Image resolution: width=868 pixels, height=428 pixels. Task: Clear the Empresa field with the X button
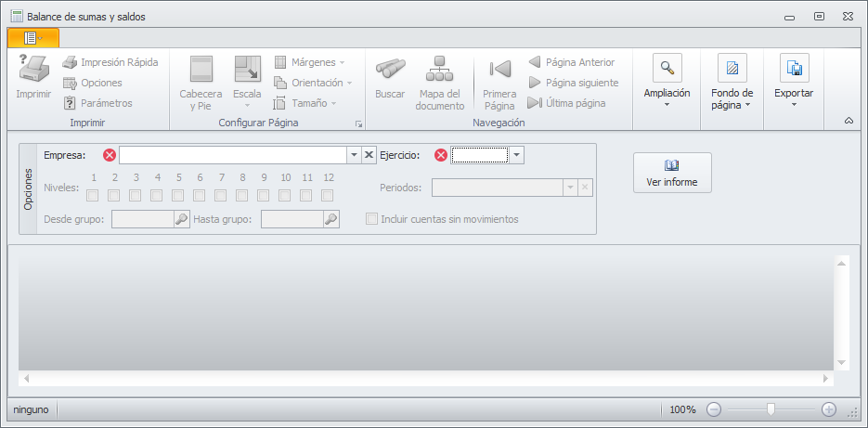point(369,155)
